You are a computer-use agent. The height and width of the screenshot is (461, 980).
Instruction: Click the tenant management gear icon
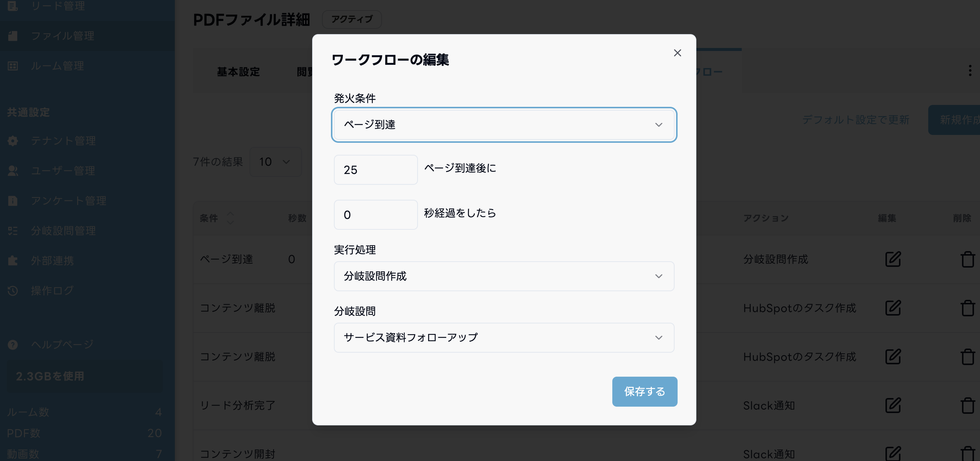12,141
